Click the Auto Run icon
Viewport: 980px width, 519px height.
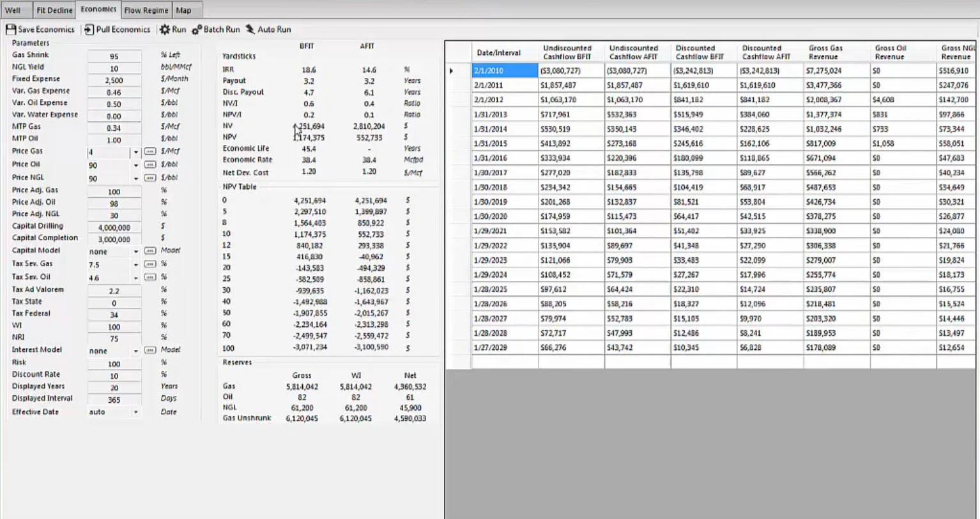click(250, 29)
